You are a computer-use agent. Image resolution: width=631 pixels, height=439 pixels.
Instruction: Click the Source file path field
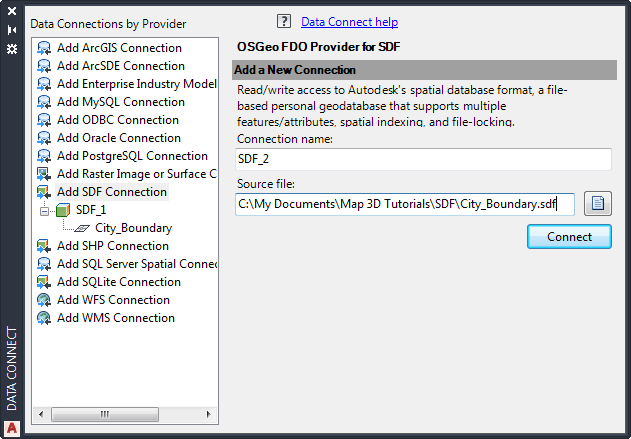point(405,204)
